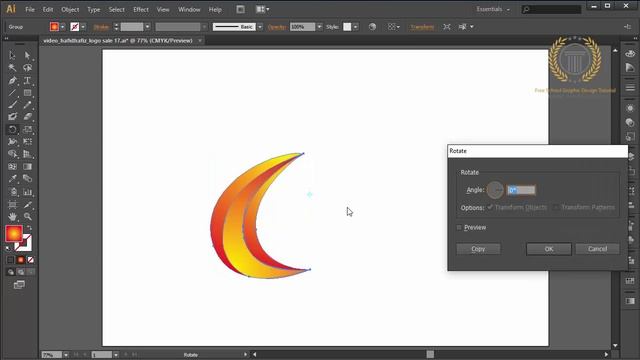The width and height of the screenshot is (640, 360).
Task: Click the Copy button in Rotate dialog
Action: tap(478, 249)
